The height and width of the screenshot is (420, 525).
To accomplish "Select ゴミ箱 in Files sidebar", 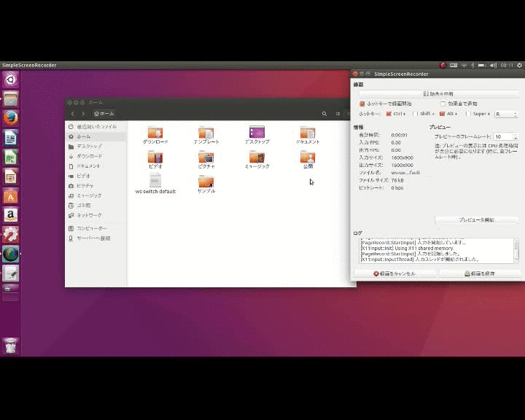I will click(x=96, y=206).
